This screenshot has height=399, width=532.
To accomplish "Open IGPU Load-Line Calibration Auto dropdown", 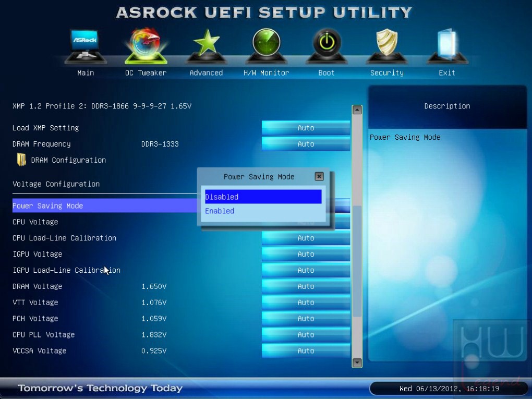I will point(306,270).
